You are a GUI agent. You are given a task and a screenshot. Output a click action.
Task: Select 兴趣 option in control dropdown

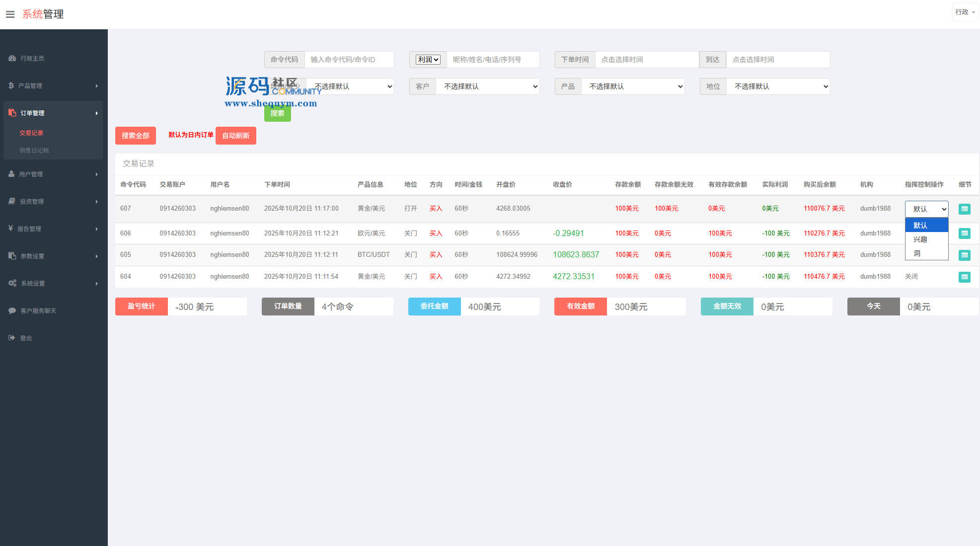pyautogui.click(x=920, y=239)
